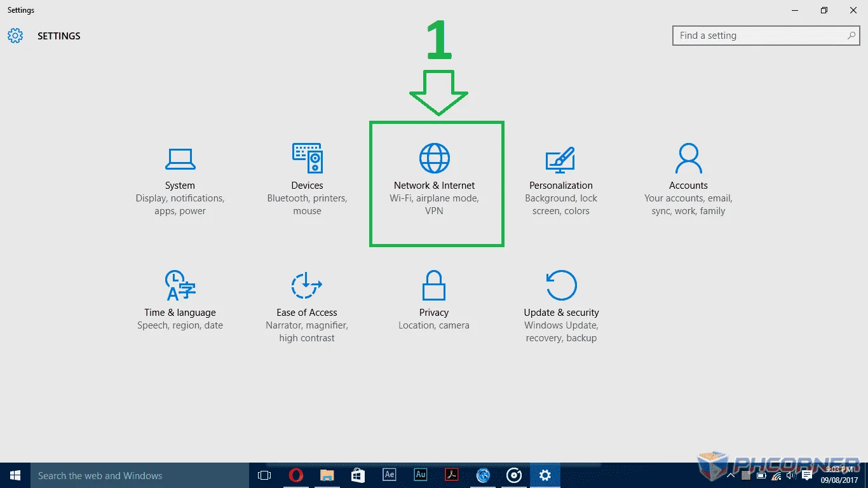Open File Explorer from the taskbar

327,475
